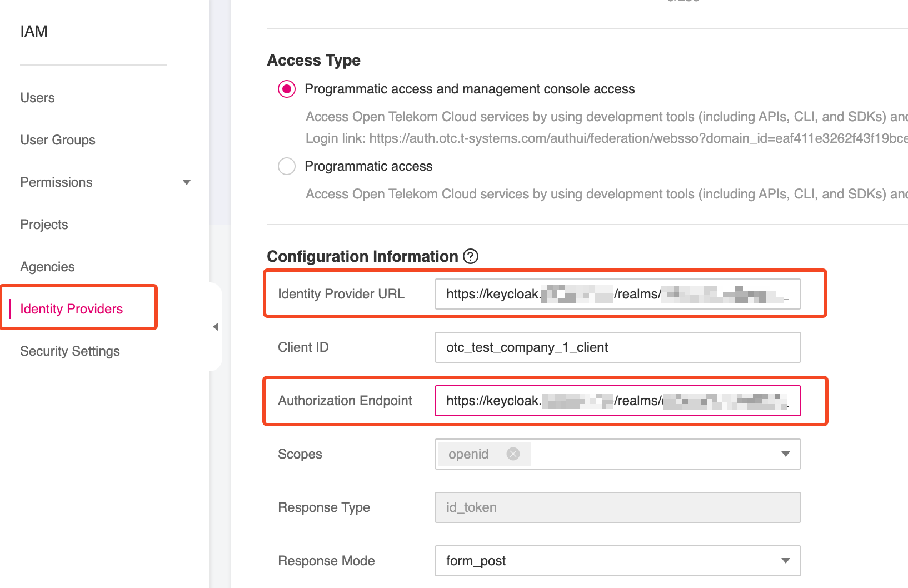908x588 pixels.
Task: Click the Identity Provider URL field
Action: (x=617, y=294)
